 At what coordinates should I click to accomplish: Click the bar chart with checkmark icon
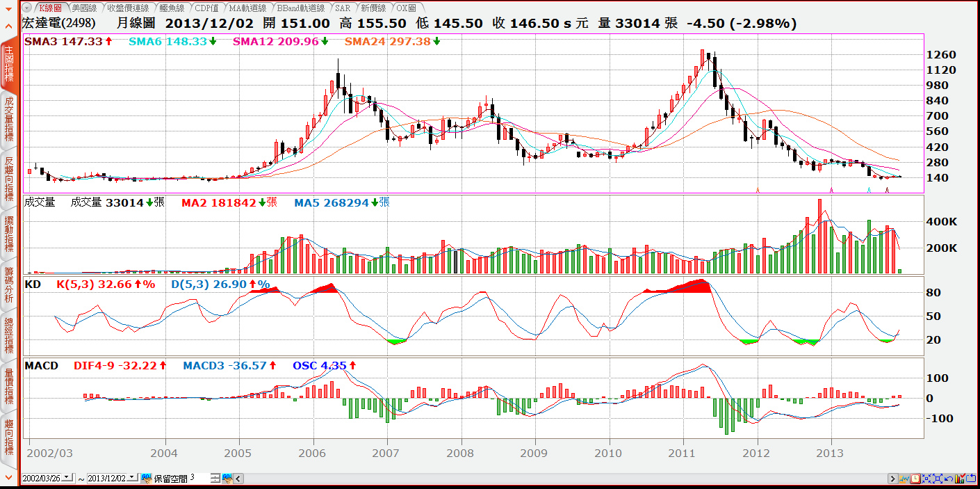click(x=960, y=479)
